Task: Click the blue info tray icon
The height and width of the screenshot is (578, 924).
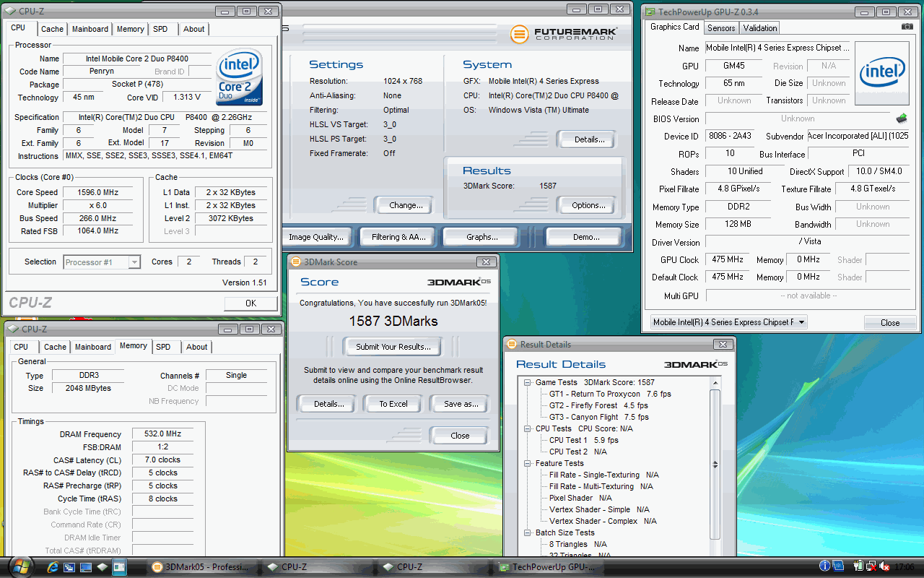Action: coord(825,566)
